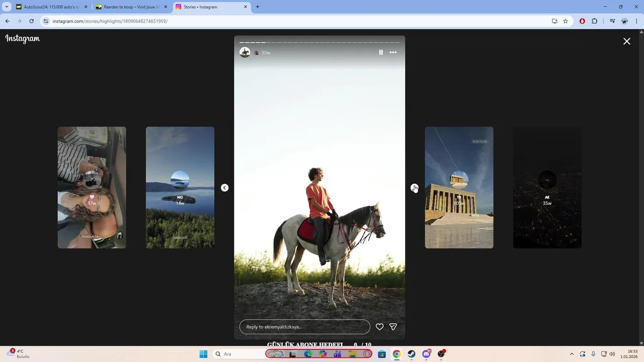Pause the playing story
Image resolution: width=644 pixels, height=362 pixels.
pos(381,52)
